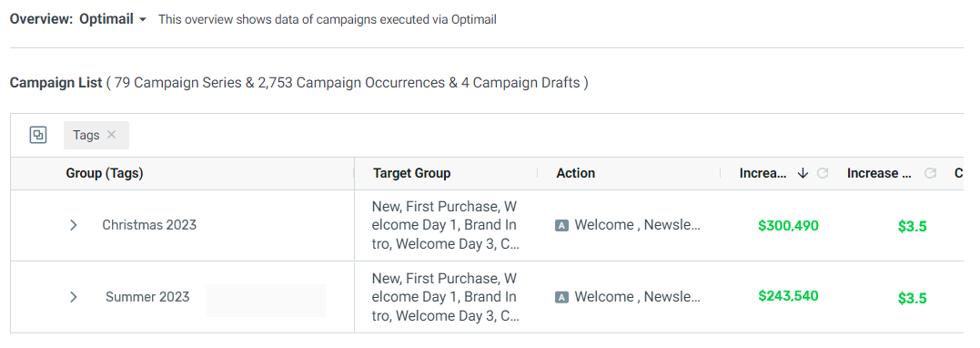Click the Action column header
Image resolution: width=980 pixels, height=348 pixels.
tap(576, 173)
